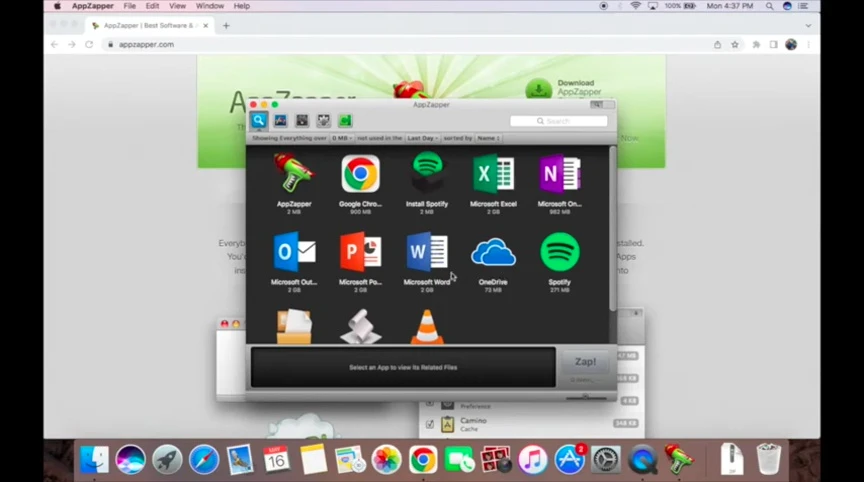Open the sorted by Name dropdown
The height and width of the screenshot is (482, 864).
488,138
